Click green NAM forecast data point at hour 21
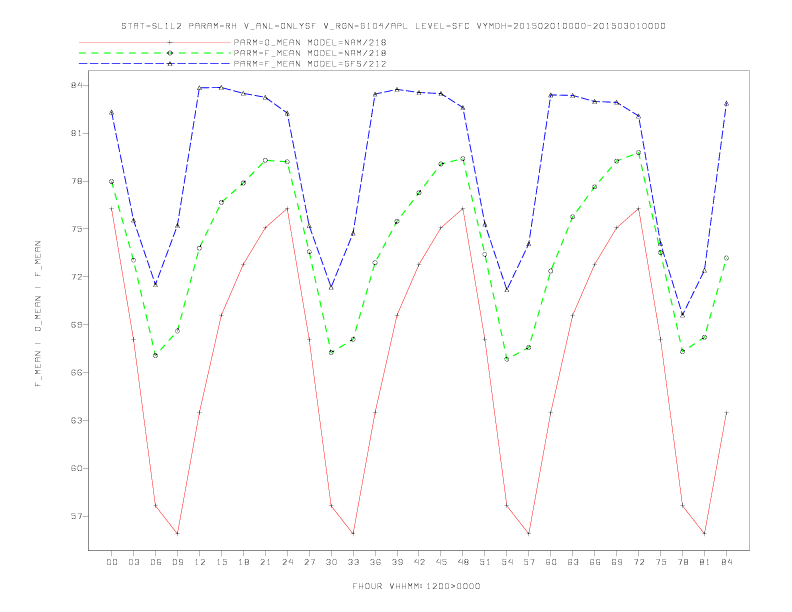The image size is (792, 612). [265, 160]
